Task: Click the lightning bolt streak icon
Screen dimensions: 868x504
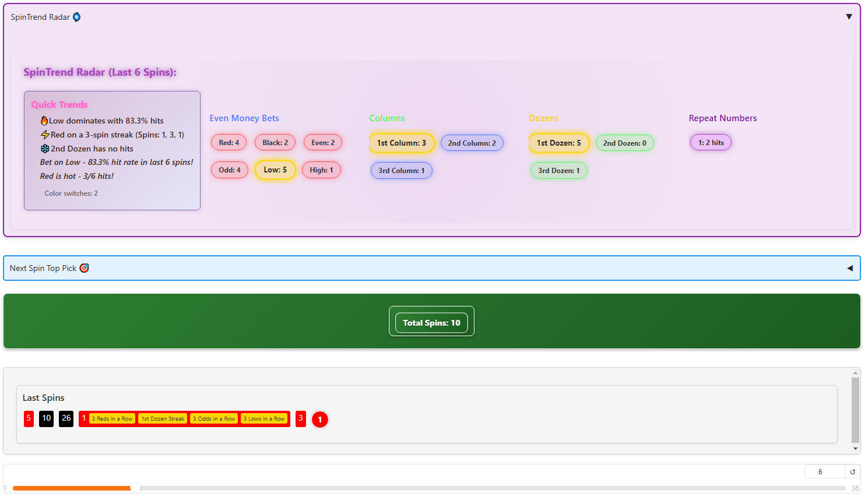Action: (x=45, y=135)
